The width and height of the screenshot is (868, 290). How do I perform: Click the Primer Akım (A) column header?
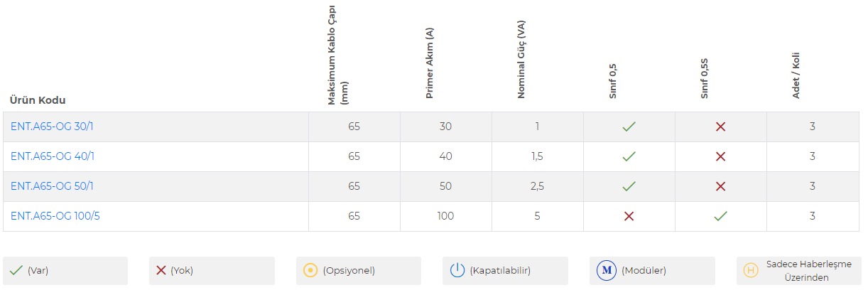pos(429,63)
